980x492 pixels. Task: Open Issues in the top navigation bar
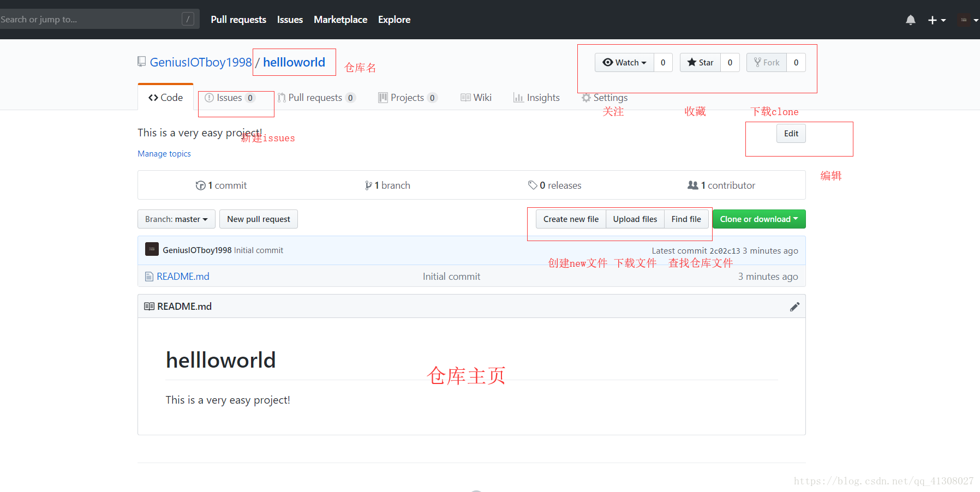click(290, 20)
